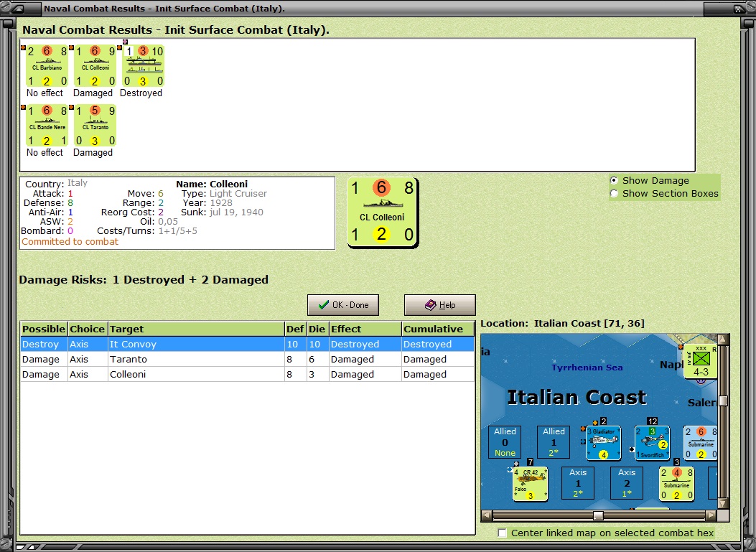Click the 4-3 infantry corps counter
756x552 pixels.
(701, 362)
